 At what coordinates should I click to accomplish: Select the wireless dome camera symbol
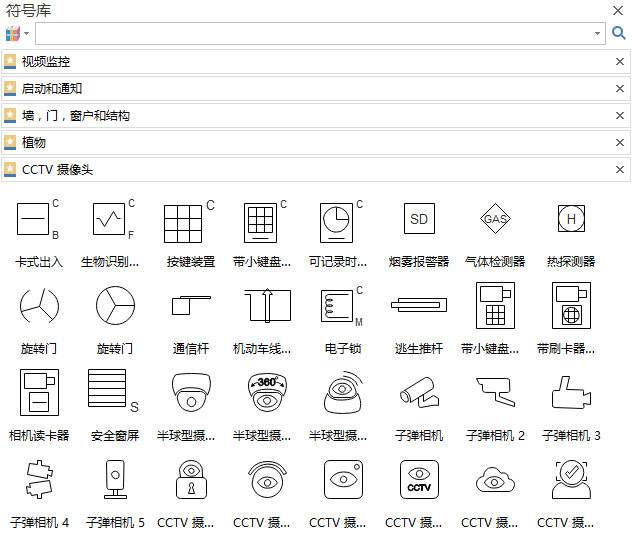[x=343, y=392]
